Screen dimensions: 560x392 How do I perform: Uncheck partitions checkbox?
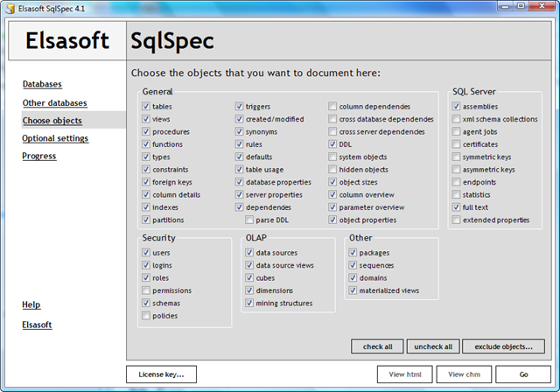(146, 220)
